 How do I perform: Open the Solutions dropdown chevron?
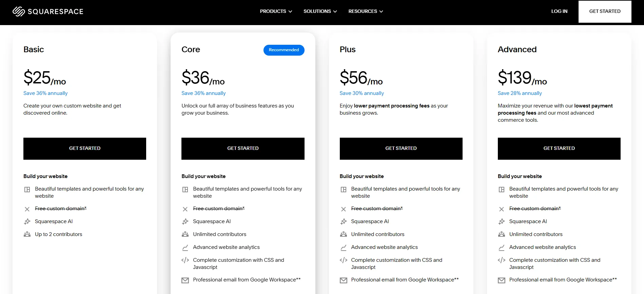(335, 11)
